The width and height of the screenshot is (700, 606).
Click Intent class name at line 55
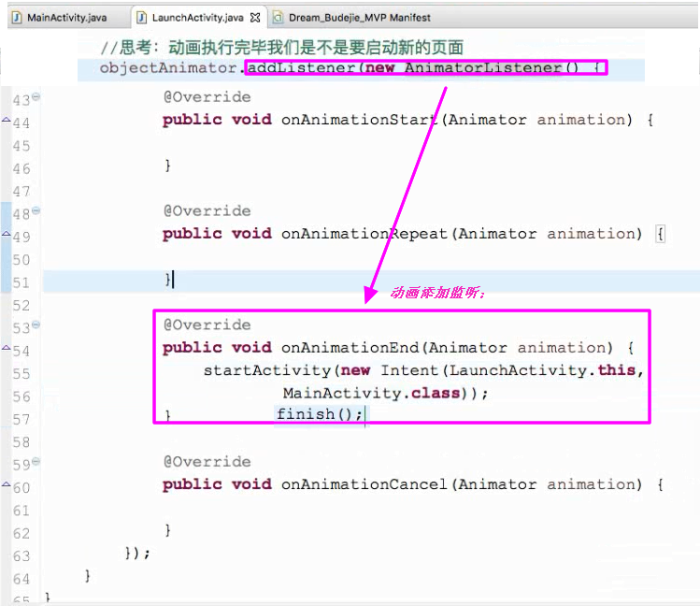pyautogui.click(x=409, y=370)
